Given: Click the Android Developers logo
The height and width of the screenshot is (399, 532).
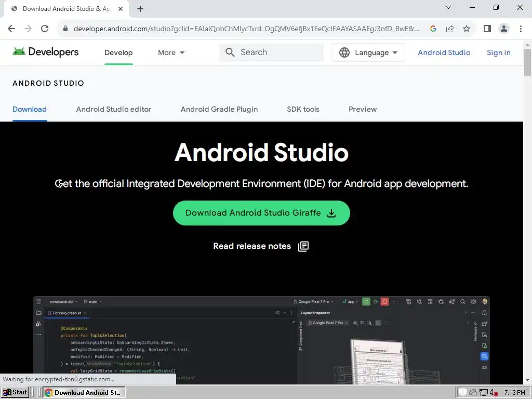Looking at the screenshot, I should click(x=46, y=52).
